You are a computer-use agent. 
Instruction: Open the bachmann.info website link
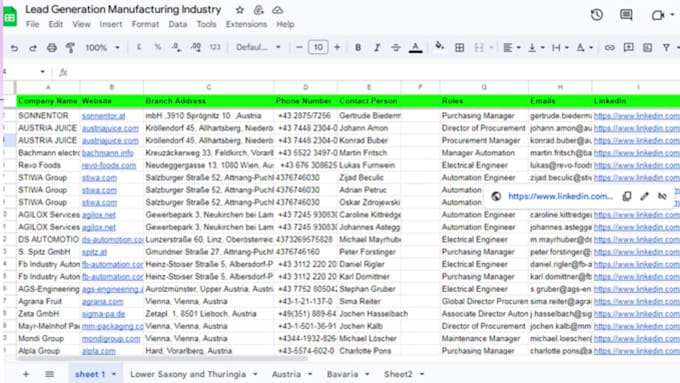(108, 153)
